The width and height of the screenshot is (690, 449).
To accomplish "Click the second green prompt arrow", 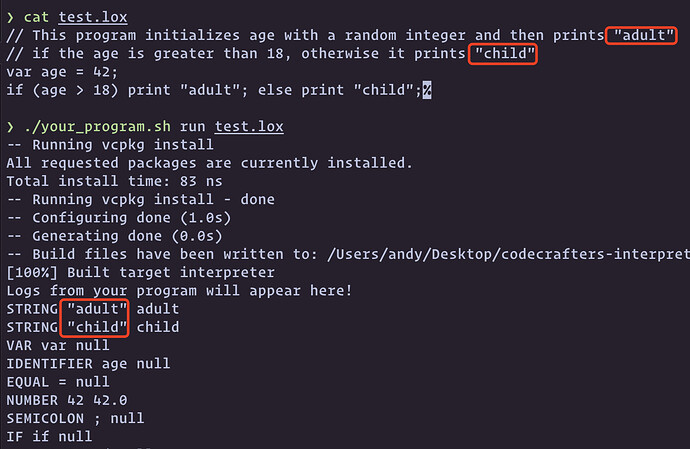I will (x=10, y=127).
